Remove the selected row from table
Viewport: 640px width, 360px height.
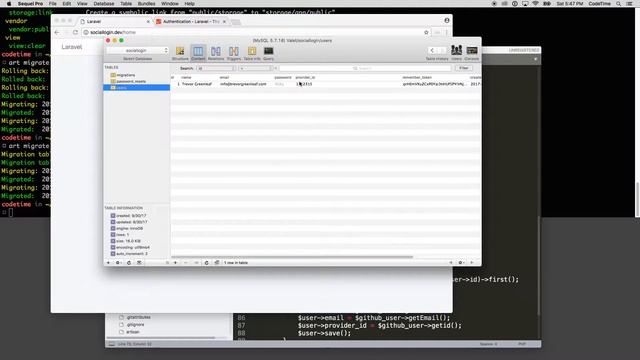pyautogui.click(x=186, y=263)
